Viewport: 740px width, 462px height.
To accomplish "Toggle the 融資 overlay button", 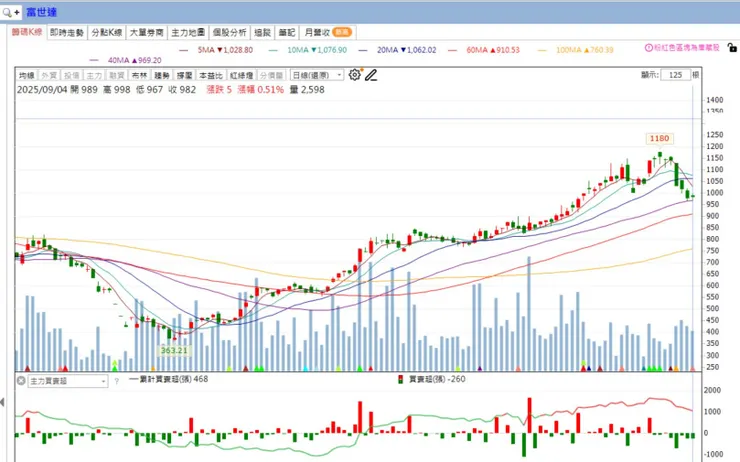I will (x=117, y=76).
